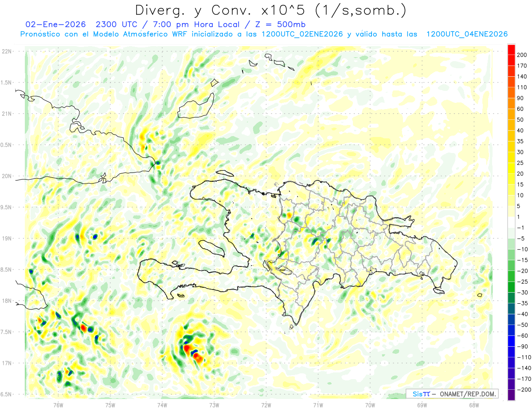
Task: Click the '21N' latitude label
Action: [x=6, y=114]
